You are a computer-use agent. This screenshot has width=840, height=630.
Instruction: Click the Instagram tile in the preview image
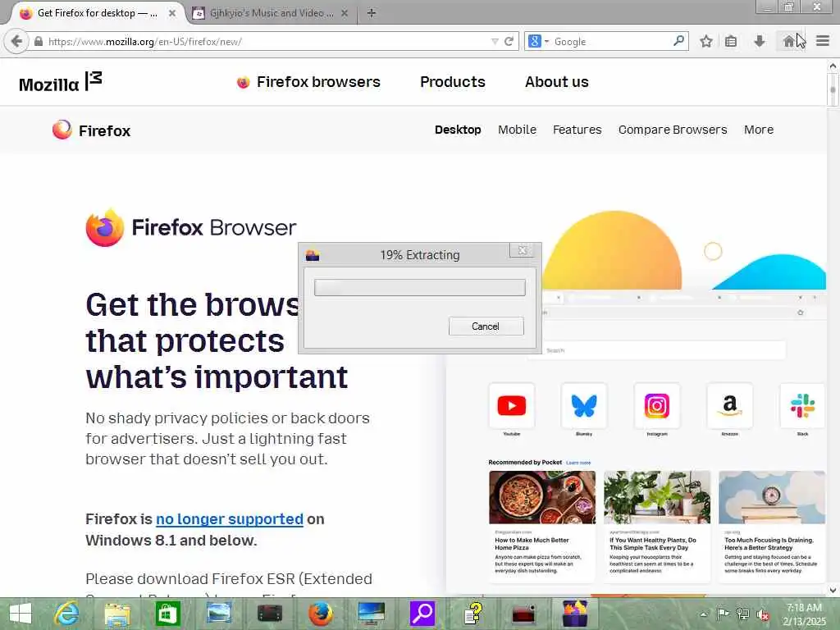(x=657, y=405)
